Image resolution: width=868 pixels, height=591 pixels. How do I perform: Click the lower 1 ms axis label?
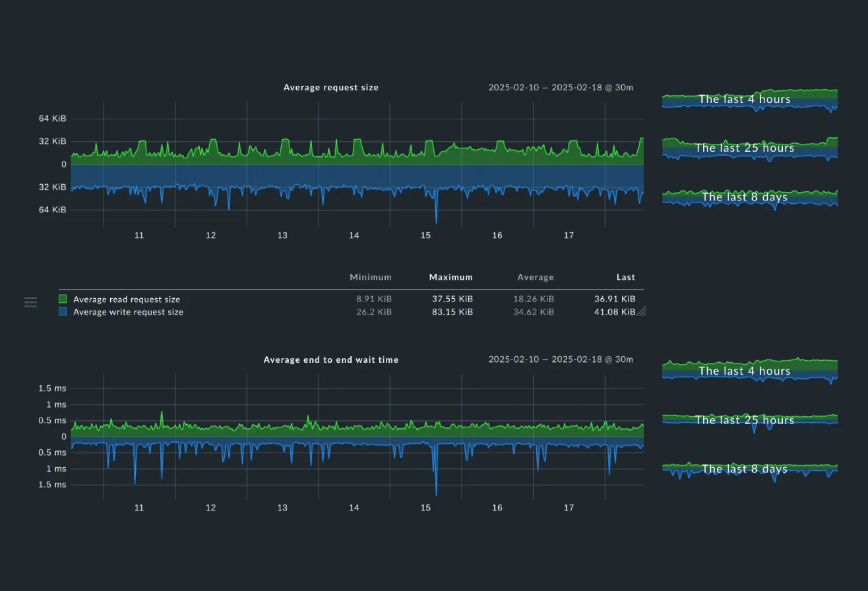click(56, 469)
